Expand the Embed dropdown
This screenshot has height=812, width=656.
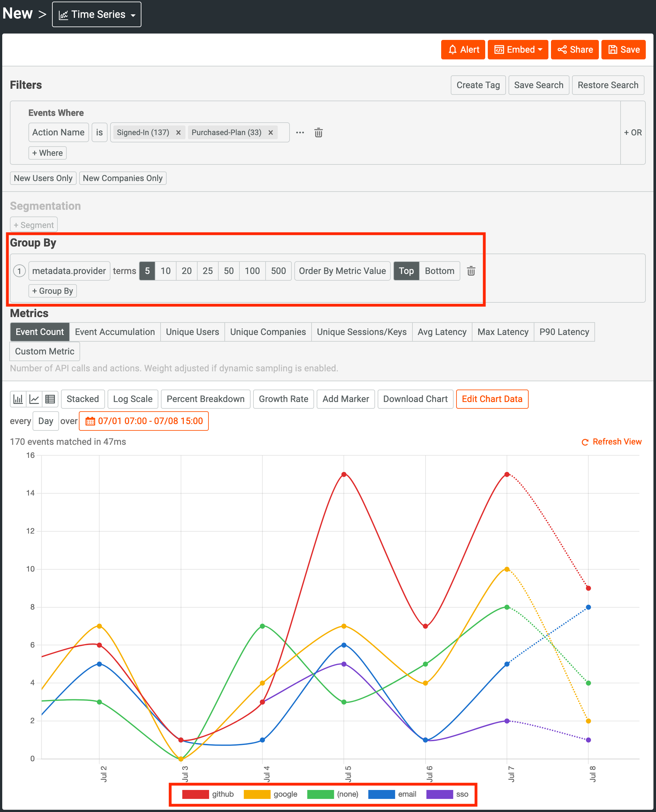[x=518, y=49]
